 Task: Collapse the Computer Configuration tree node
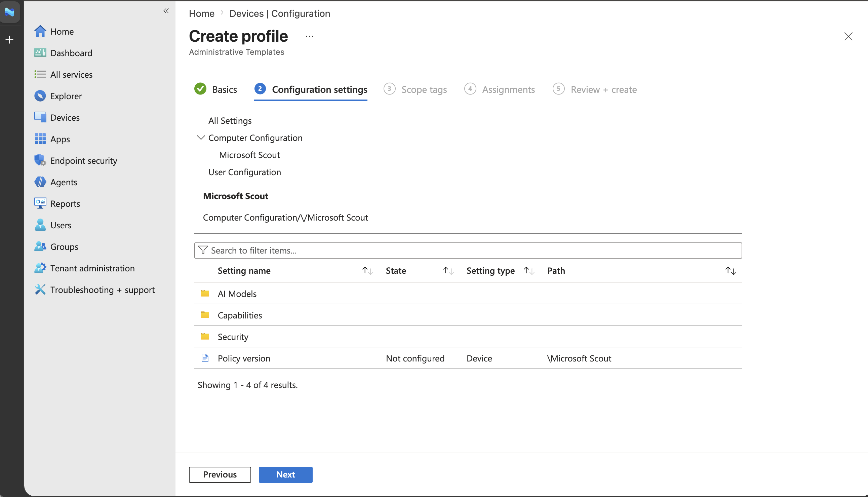click(x=201, y=138)
